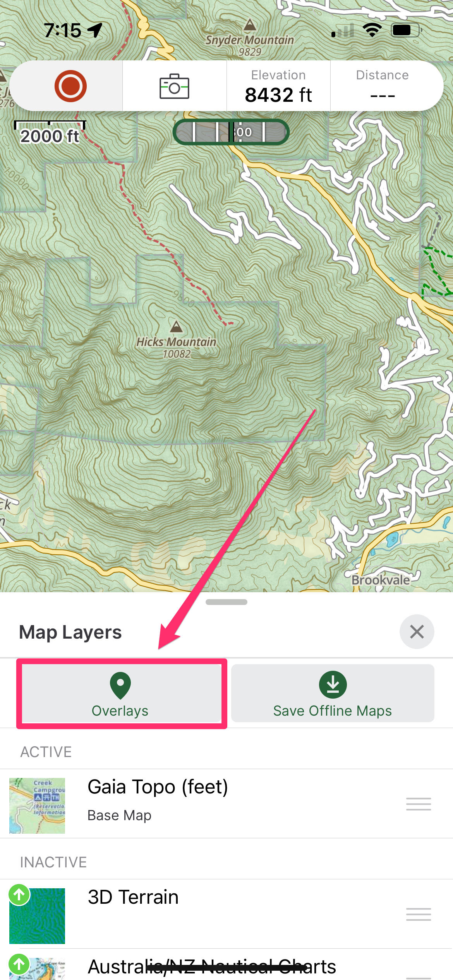Close the Map Layers panel

[x=417, y=632]
